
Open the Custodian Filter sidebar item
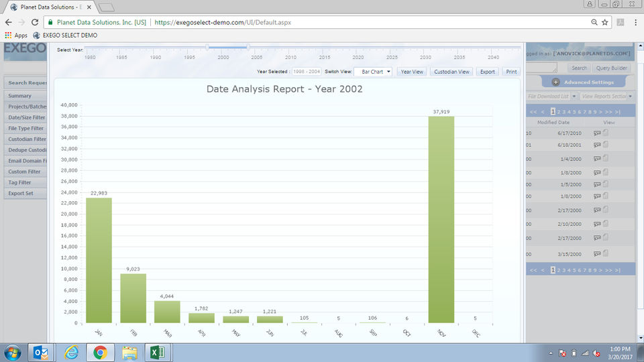click(25, 139)
